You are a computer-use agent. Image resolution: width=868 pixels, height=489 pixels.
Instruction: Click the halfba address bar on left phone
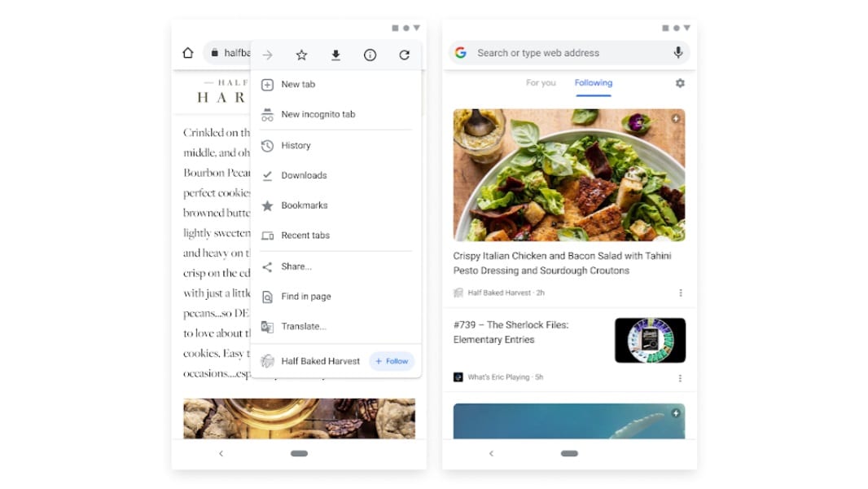tap(227, 53)
